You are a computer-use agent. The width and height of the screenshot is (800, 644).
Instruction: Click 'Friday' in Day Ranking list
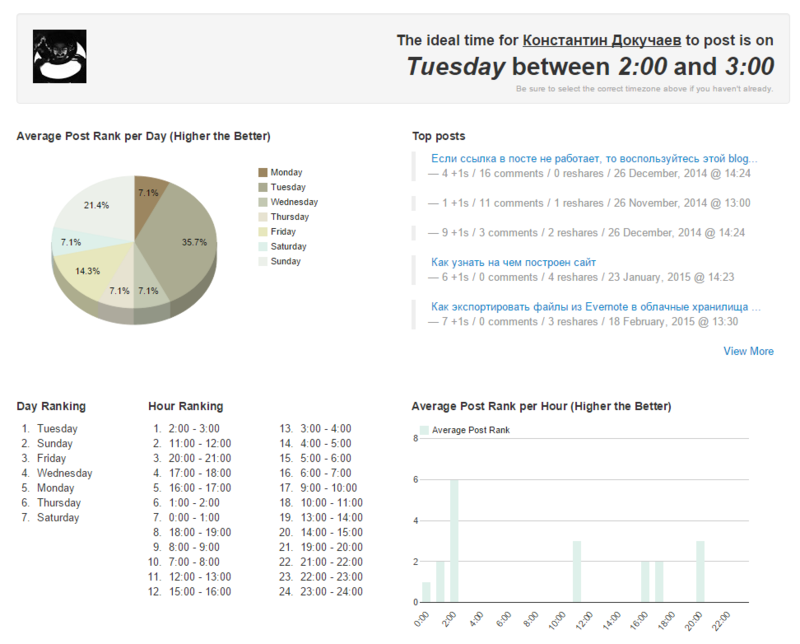tap(52, 458)
